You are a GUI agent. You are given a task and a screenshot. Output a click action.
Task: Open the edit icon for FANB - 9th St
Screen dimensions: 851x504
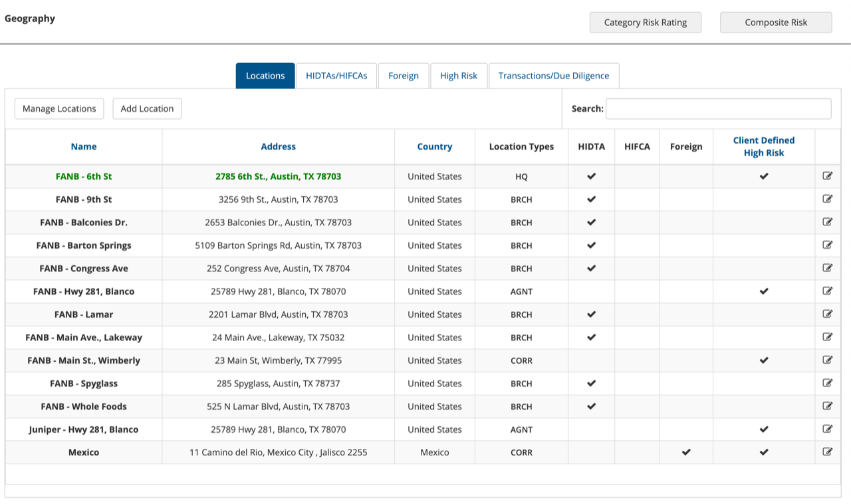point(828,199)
